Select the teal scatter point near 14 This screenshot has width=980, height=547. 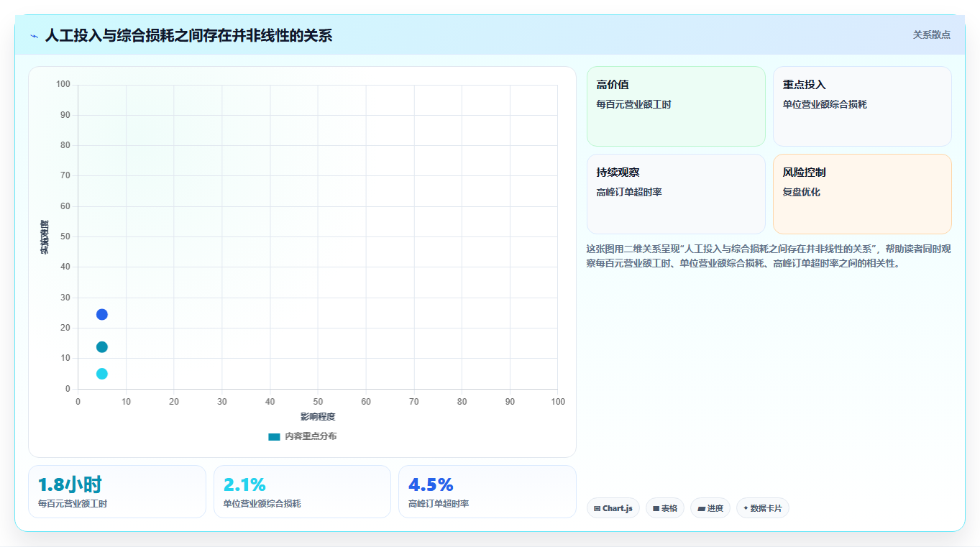click(102, 347)
